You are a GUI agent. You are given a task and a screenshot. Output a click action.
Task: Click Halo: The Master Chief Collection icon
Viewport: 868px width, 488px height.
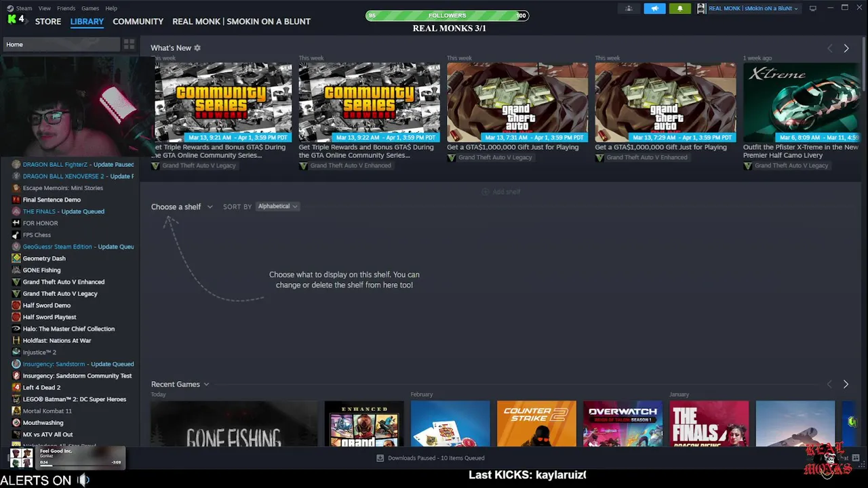tap(16, 329)
